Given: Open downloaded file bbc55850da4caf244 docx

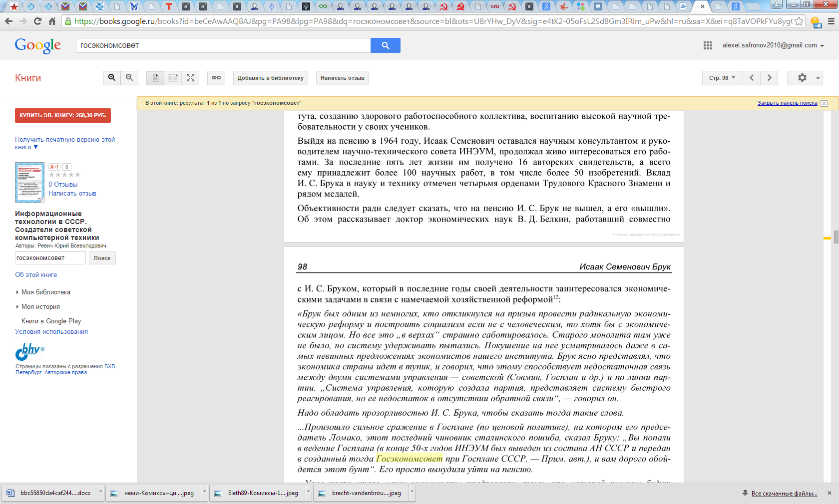Looking at the screenshot, I should tap(50, 493).
